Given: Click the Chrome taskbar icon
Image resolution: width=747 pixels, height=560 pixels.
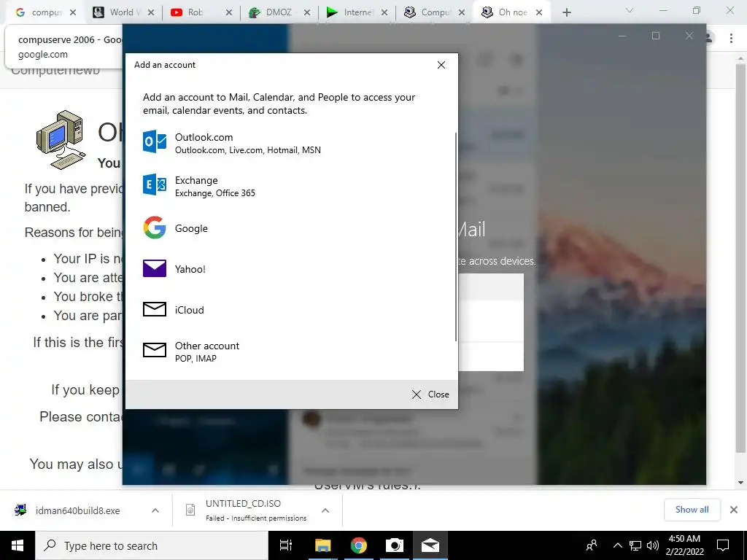Looking at the screenshot, I should (x=359, y=545).
